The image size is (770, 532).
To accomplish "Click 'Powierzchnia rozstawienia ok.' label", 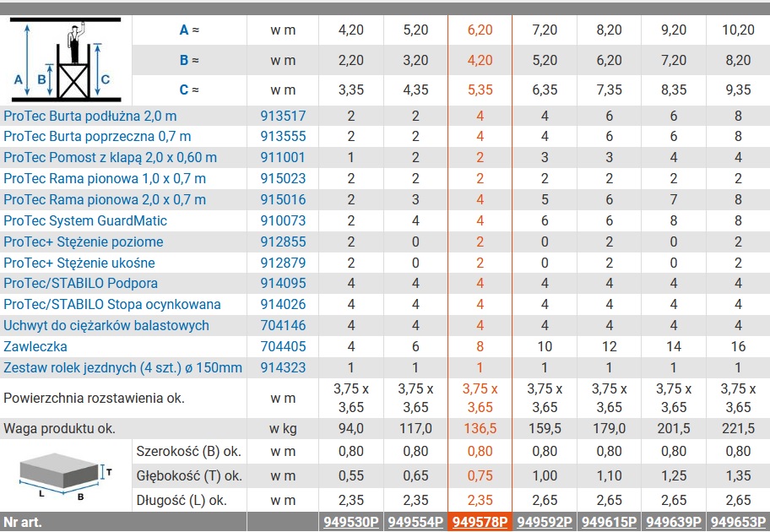I will tap(94, 398).
